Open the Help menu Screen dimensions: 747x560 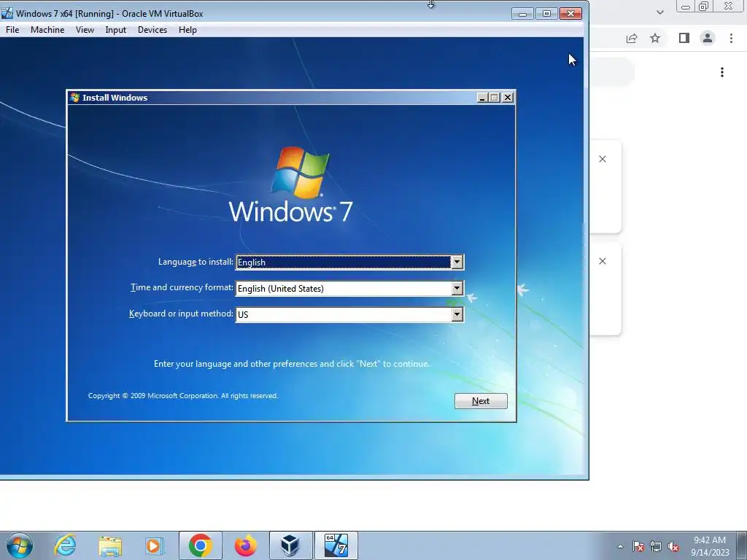[x=187, y=29]
